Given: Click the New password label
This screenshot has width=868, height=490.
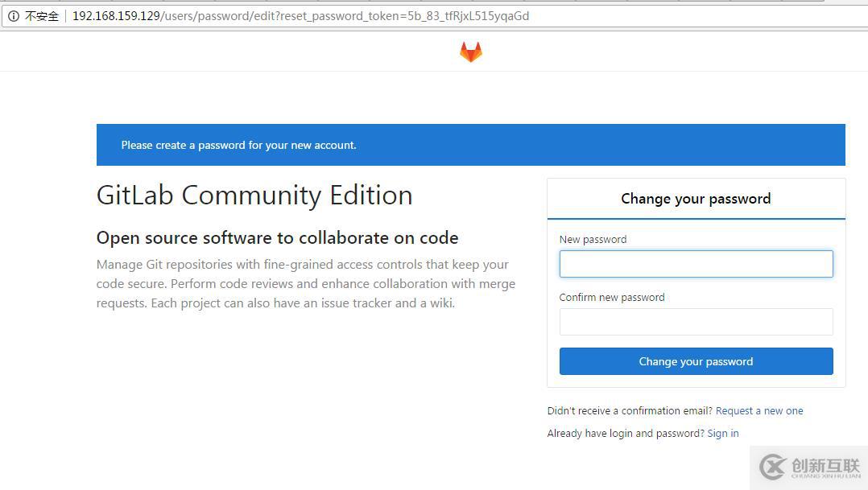Looking at the screenshot, I should [x=593, y=240].
